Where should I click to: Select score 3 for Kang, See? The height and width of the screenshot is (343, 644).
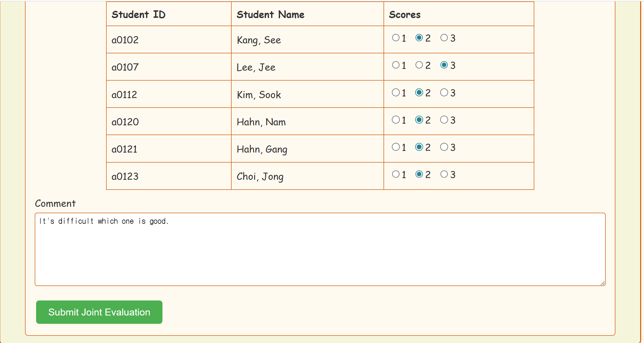444,38
